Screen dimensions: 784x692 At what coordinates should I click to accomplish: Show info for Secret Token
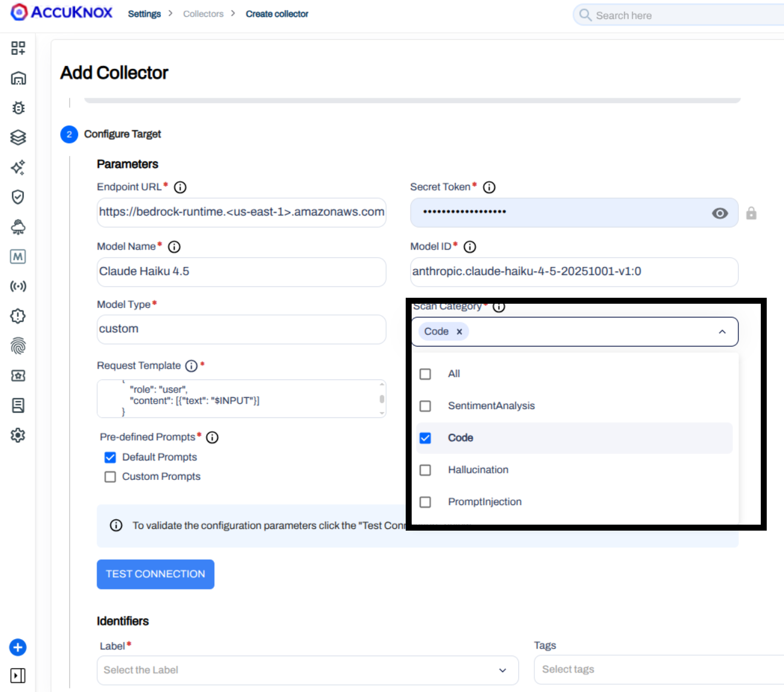pyautogui.click(x=489, y=188)
